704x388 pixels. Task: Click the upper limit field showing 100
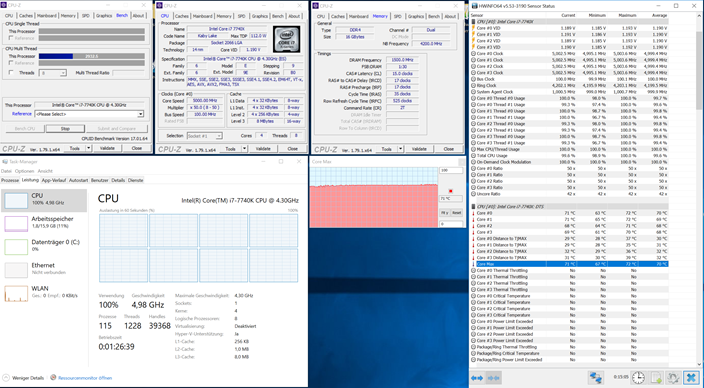click(451, 171)
